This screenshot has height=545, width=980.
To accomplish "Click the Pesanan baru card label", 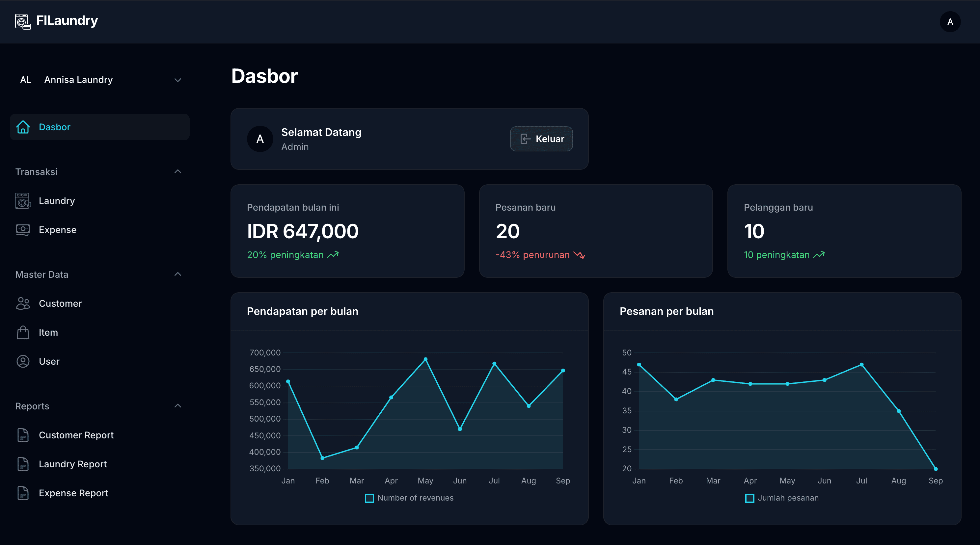I will 525,207.
